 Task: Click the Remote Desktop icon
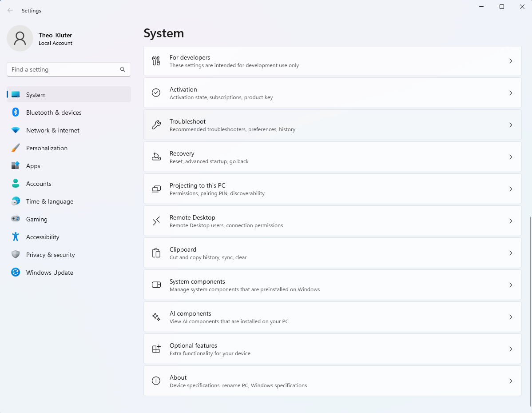[x=156, y=221]
